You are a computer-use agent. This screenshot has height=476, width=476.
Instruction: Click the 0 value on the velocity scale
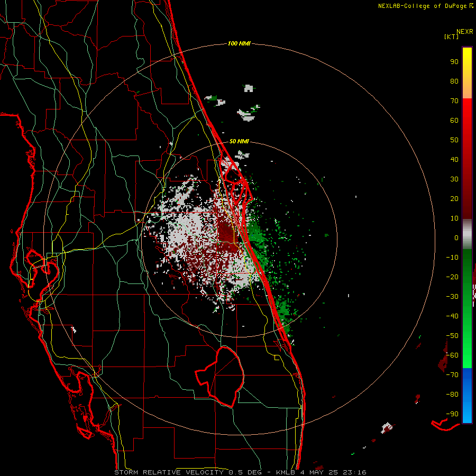tap(456, 238)
